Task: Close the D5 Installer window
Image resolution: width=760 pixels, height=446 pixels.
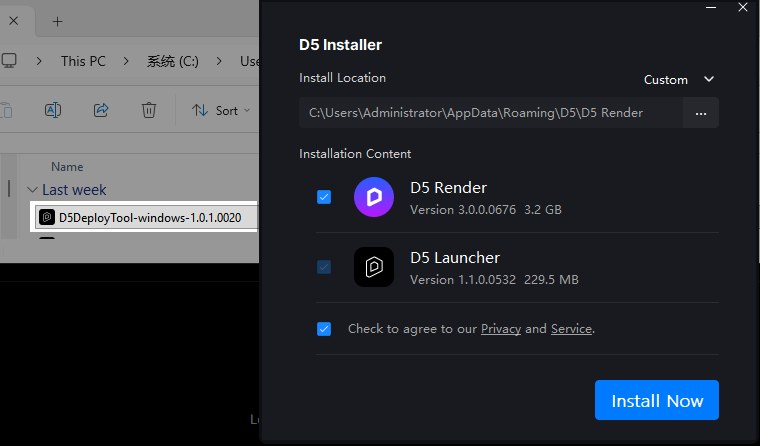Action: coord(743,7)
